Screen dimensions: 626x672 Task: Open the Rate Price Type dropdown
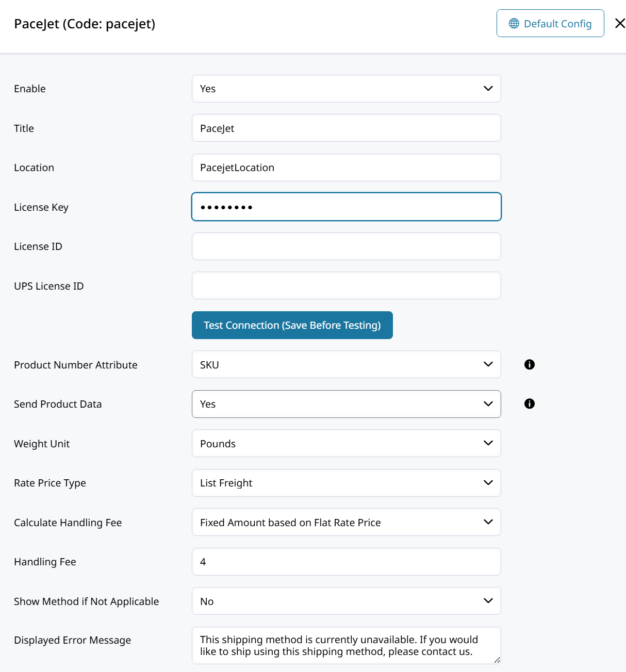pos(346,483)
